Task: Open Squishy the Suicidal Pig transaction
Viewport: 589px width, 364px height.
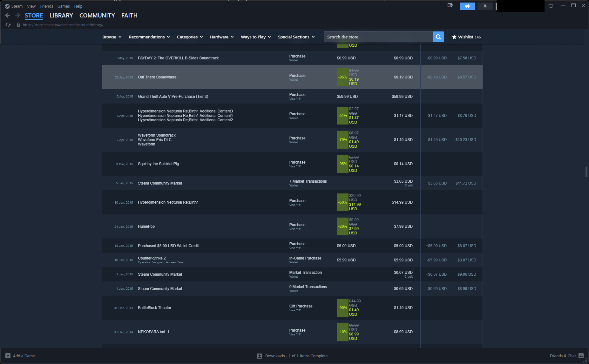Action: pyautogui.click(x=292, y=164)
